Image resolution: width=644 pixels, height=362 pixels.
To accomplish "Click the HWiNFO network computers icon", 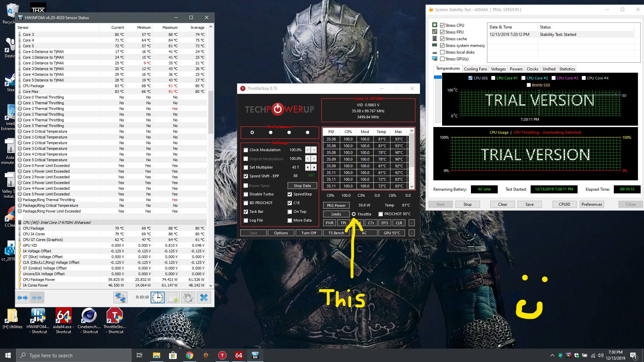I will pos(120,298).
